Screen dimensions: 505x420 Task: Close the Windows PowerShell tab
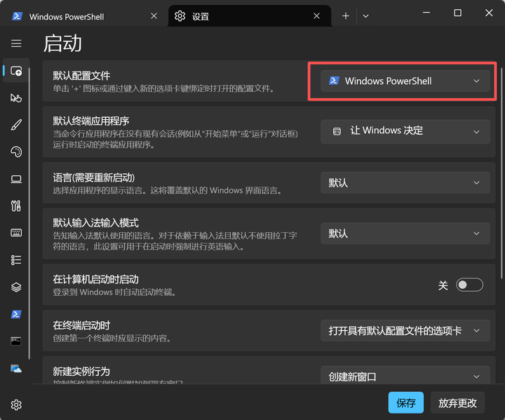click(x=154, y=16)
